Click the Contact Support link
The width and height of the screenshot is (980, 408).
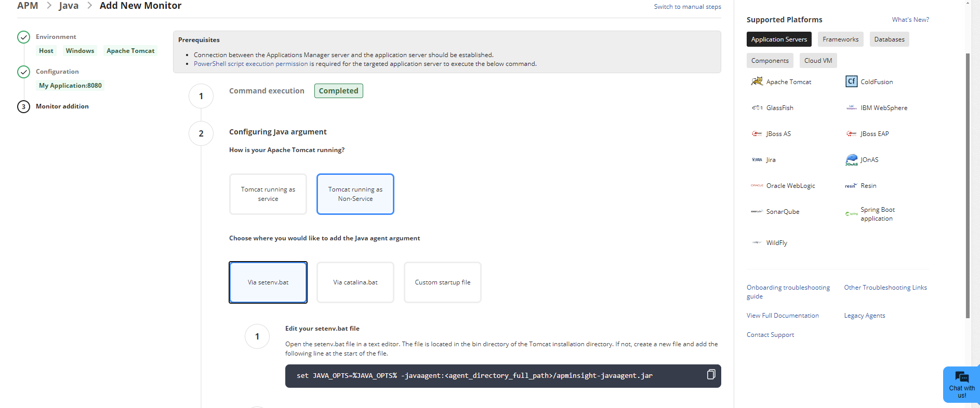[770, 335]
